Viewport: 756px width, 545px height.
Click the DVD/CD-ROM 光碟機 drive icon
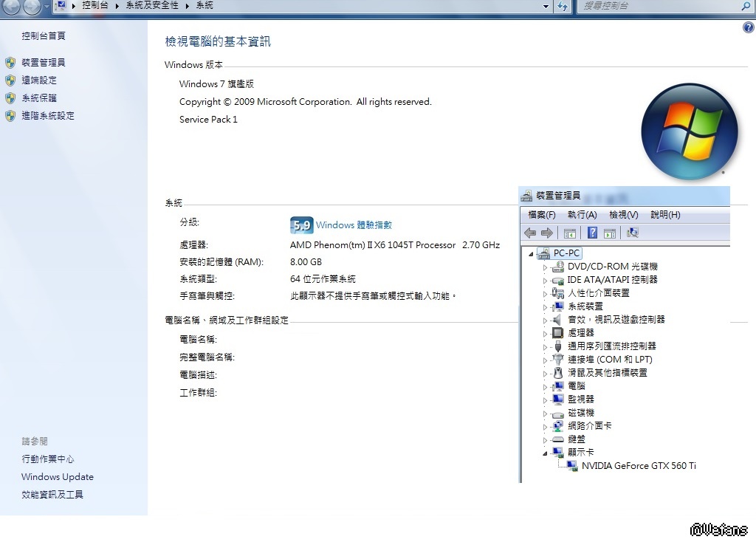coord(558,267)
